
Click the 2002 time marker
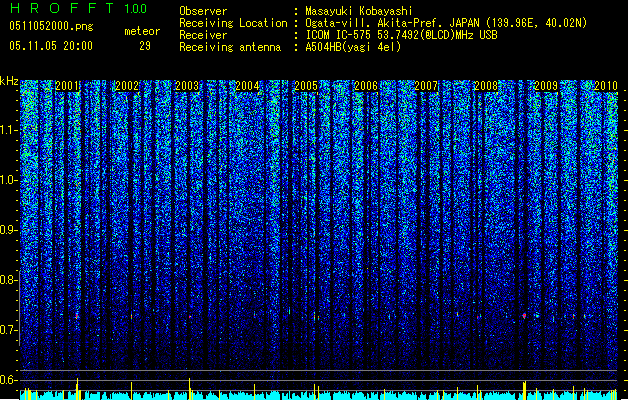pyautogui.click(x=127, y=86)
